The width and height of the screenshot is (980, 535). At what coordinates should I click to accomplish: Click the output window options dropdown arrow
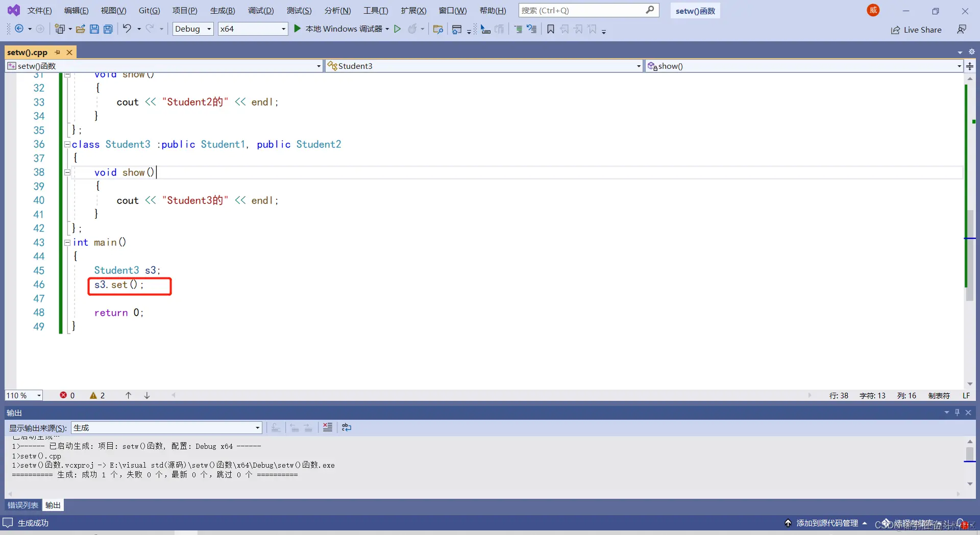pos(947,412)
